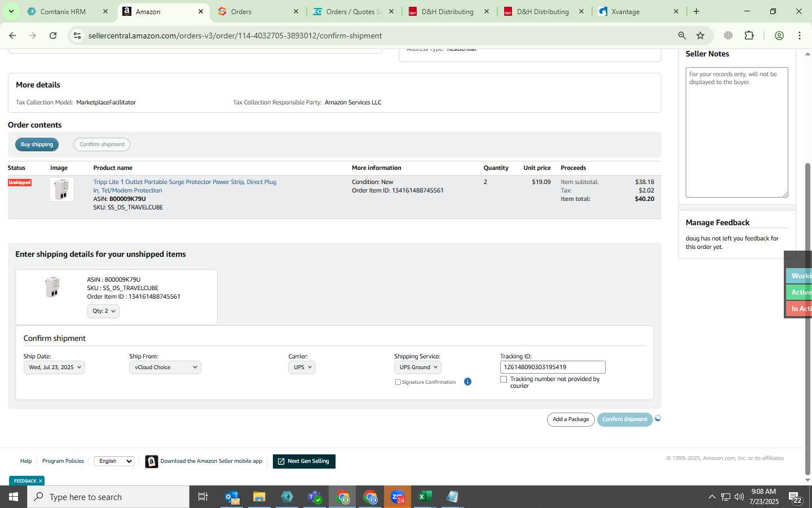Switch to the Orders tab
Image resolution: width=812 pixels, height=508 pixels.
[x=257, y=11]
